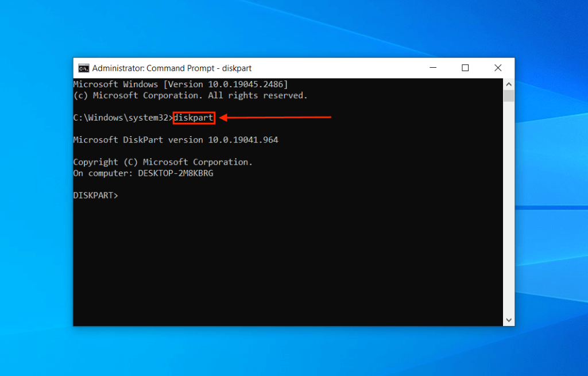Click the red arrow annotation
Screen dimensions: 588x376
pos(276,117)
